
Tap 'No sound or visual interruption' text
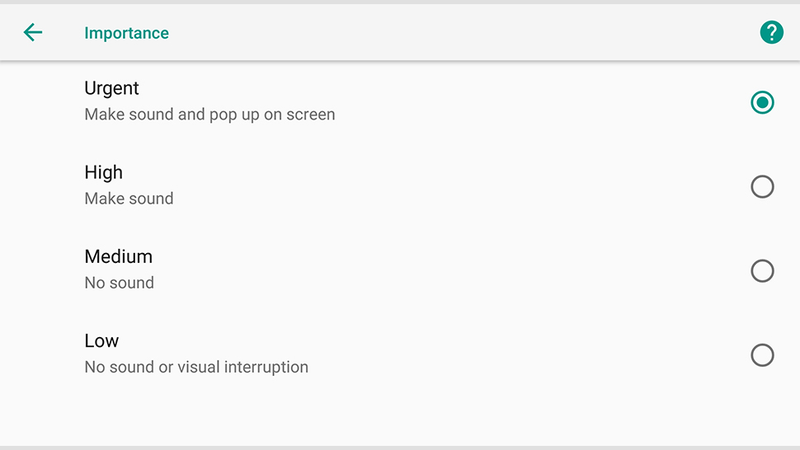coord(196,367)
